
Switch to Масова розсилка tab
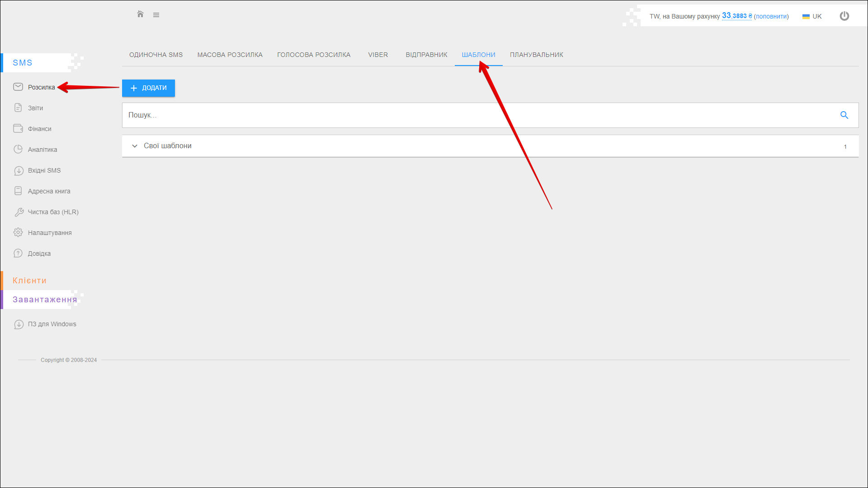click(x=230, y=55)
